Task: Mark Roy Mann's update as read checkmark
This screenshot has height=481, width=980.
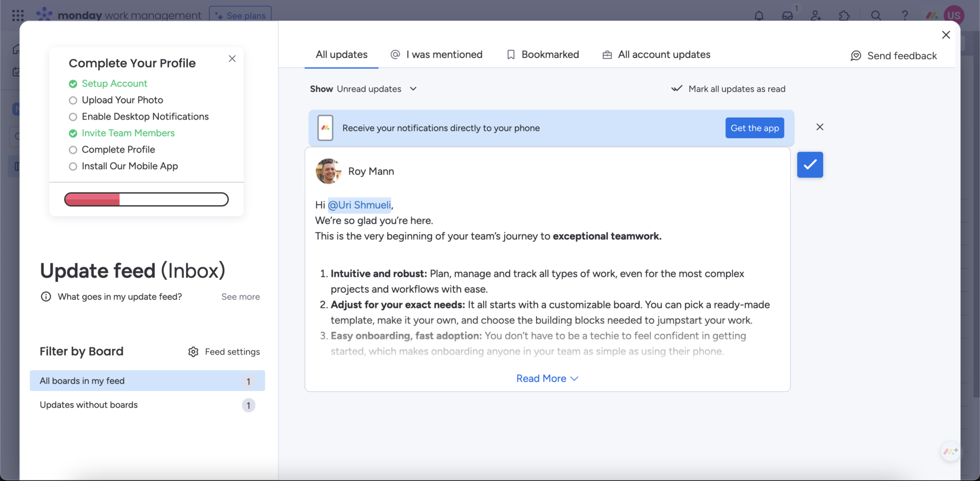Action: [x=810, y=164]
